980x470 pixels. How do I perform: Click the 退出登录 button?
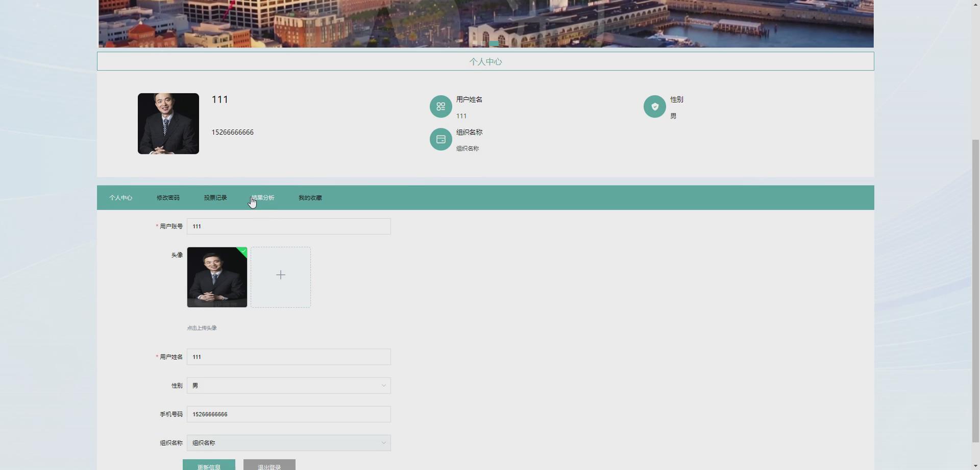coord(269,465)
